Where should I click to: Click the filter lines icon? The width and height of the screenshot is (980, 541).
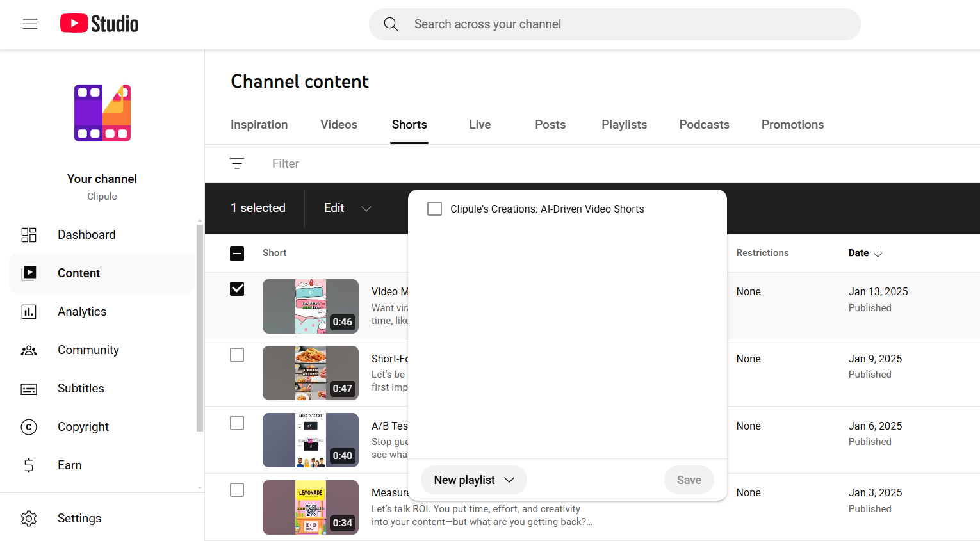(x=237, y=164)
